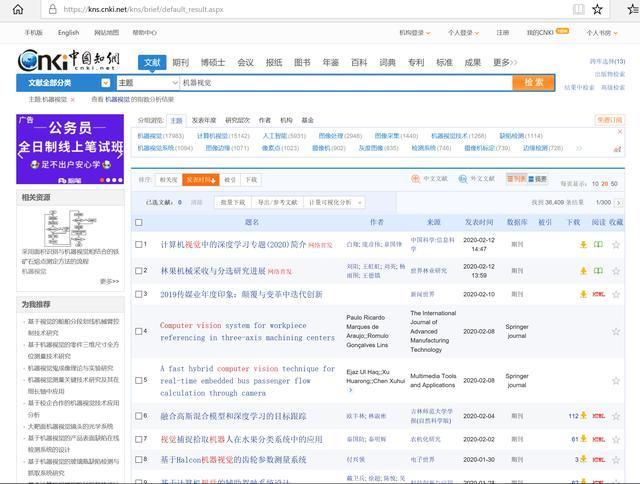
Task: Open the 主题 search field dropdown
Action: [144, 82]
